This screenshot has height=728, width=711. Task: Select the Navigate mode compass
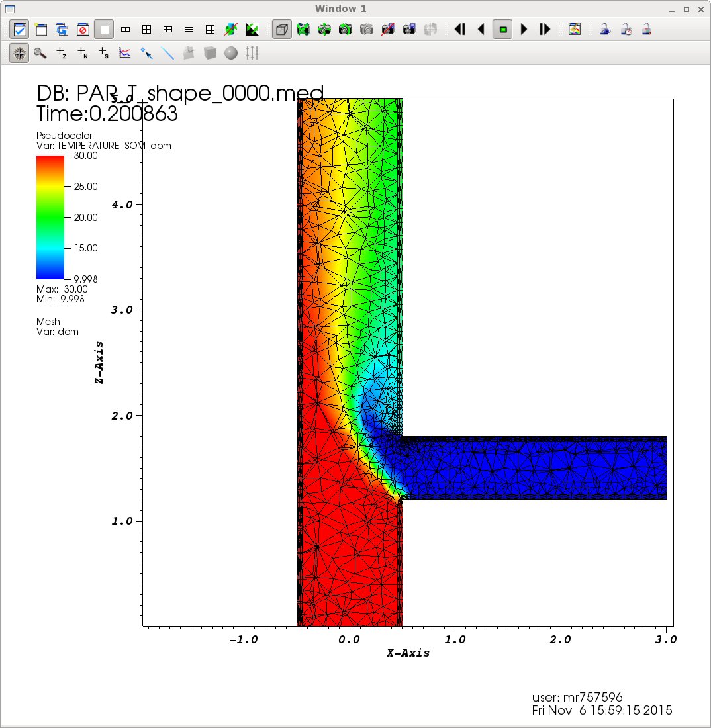pos(19,53)
